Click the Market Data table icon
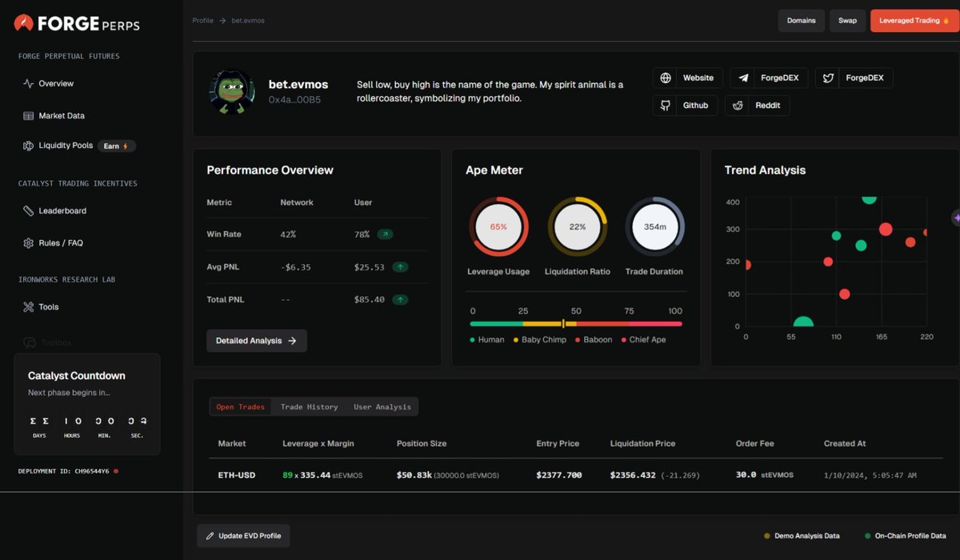This screenshot has width=960, height=560. point(29,115)
